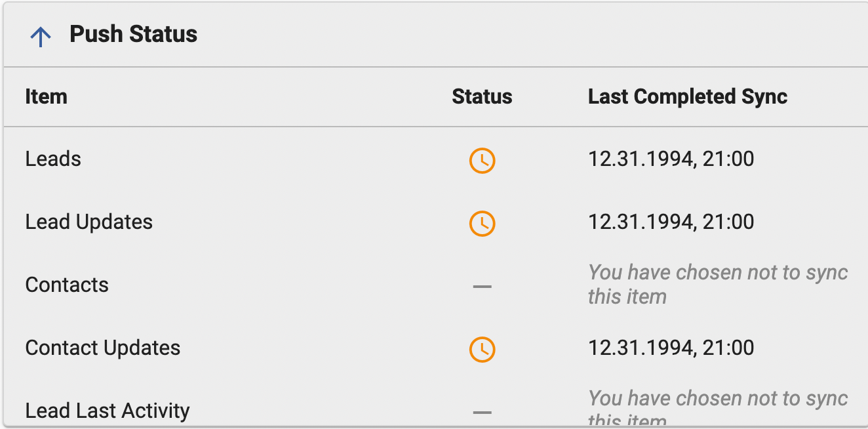Click the orange clock in the Status column
This screenshot has height=429, width=868.
pos(482,161)
